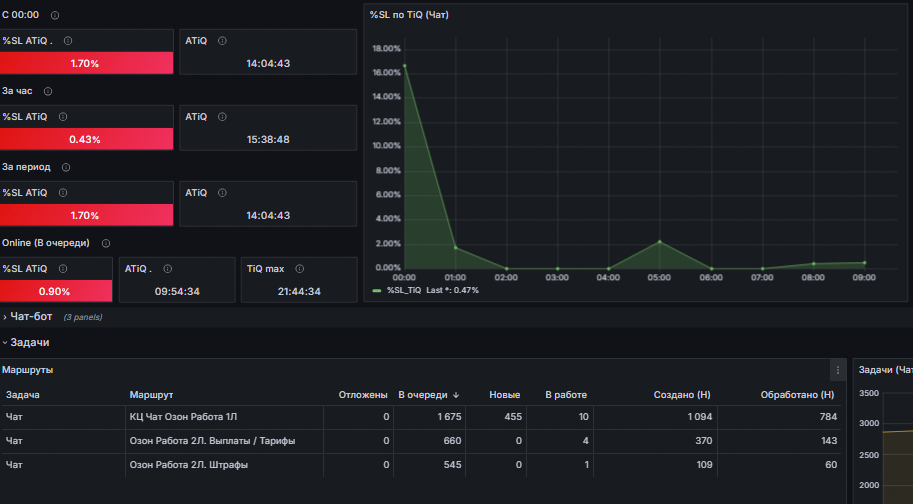Click Создано (Н) column header
Viewport: 913px width, 504px height.
tap(682, 395)
